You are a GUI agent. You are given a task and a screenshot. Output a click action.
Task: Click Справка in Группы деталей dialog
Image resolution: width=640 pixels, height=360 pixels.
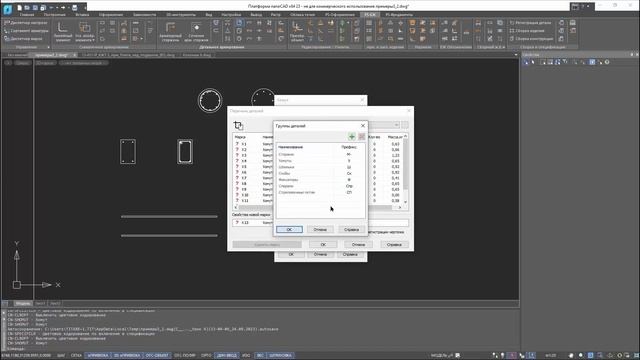pyautogui.click(x=351, y=229)
